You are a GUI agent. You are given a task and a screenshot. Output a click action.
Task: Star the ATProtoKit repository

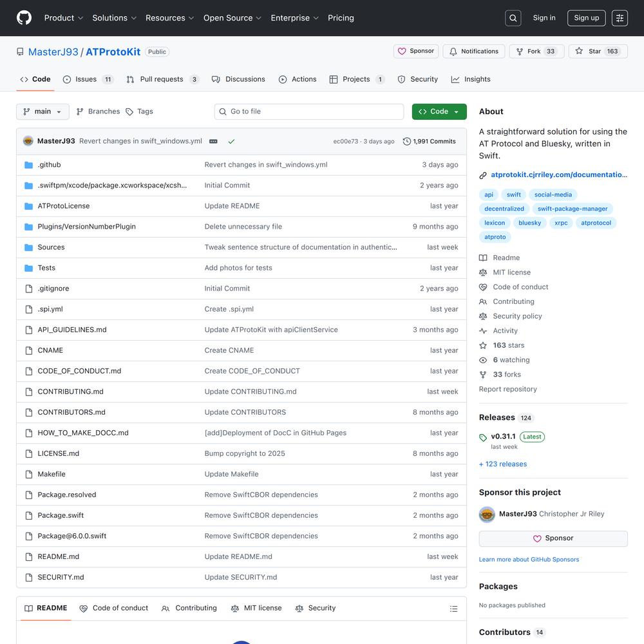[x=598, y=52]
